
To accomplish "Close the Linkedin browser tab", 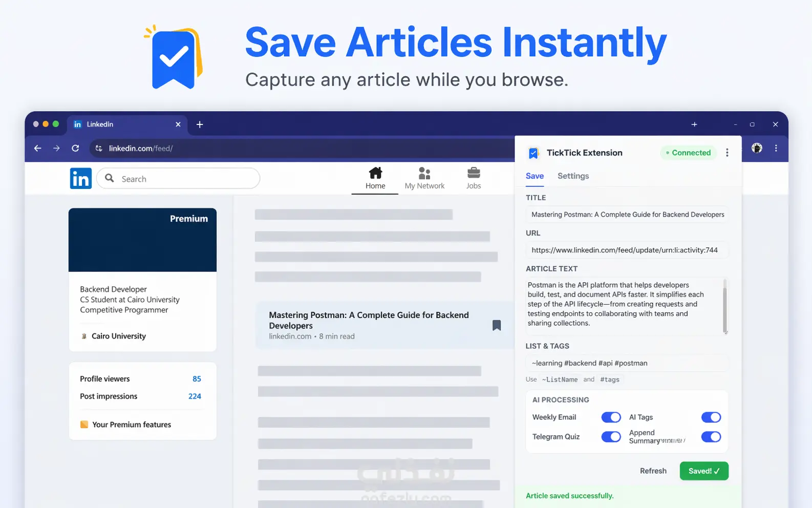I will click(178, 124).
